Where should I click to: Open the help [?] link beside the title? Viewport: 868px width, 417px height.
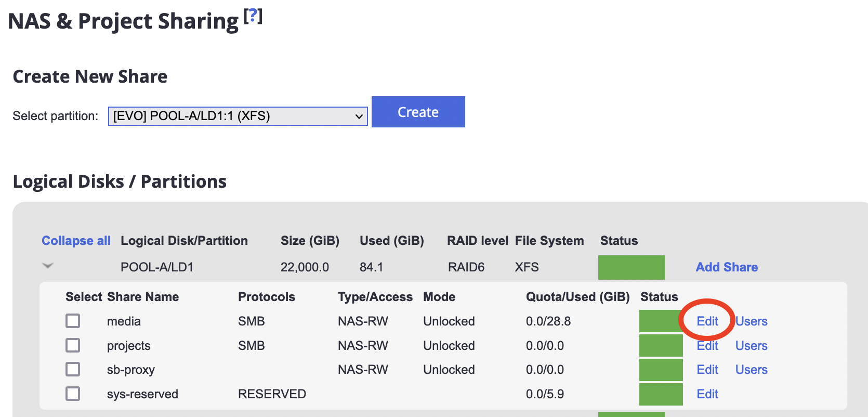253,16
